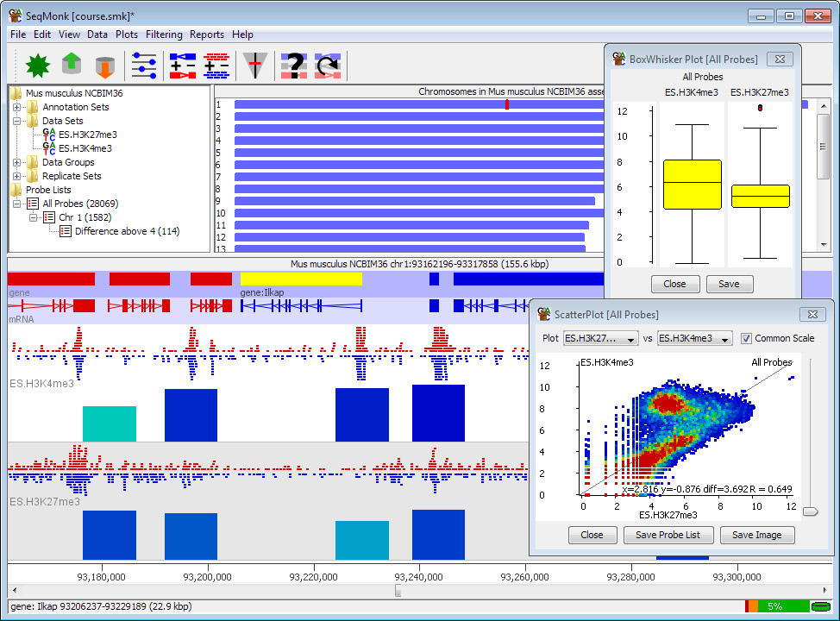Click the Probe Lists folder icon
The image size is (840, 621).
pyautogui.click(x=16, y=190)
